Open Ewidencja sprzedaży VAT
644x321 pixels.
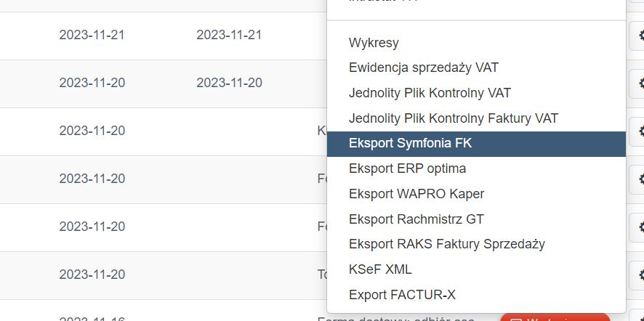423,68
